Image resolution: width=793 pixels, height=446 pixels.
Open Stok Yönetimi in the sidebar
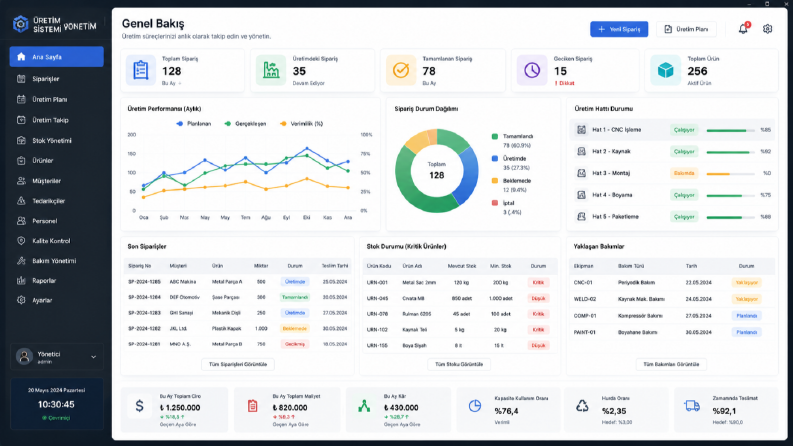(57, 141)
